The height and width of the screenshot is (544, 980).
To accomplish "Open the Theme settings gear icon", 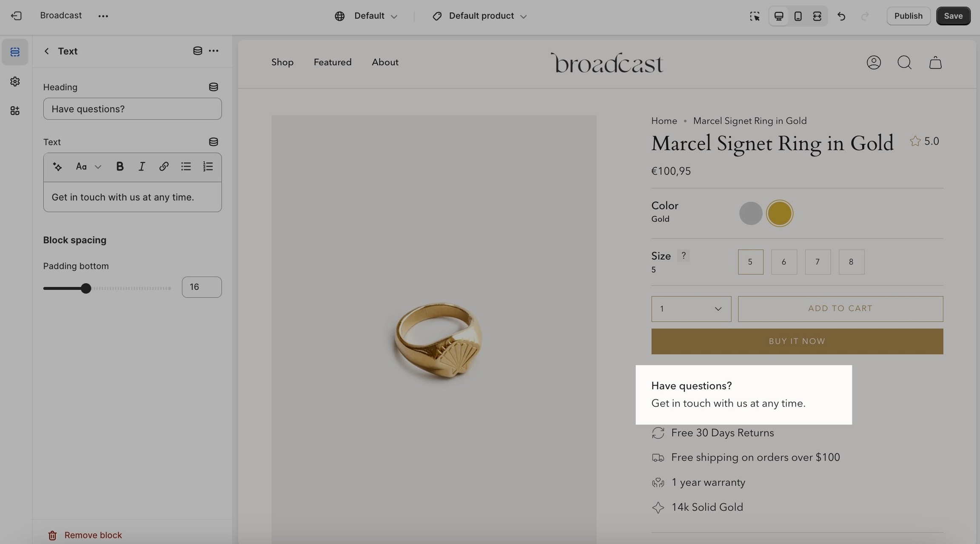I will [x=15, y=81].
